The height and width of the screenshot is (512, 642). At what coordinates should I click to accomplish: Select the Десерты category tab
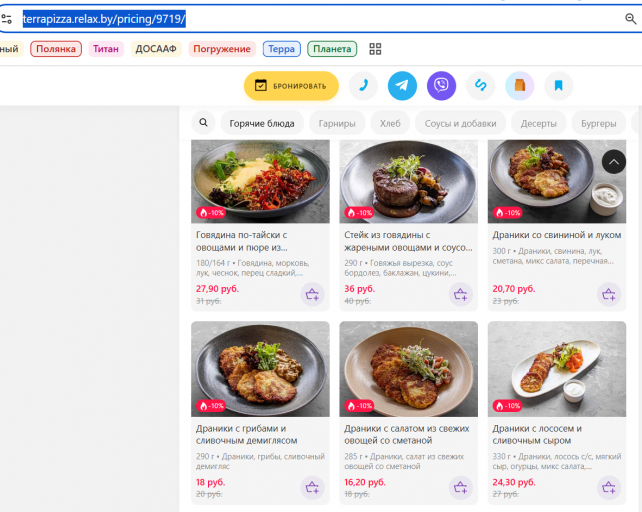coord(538,123)
